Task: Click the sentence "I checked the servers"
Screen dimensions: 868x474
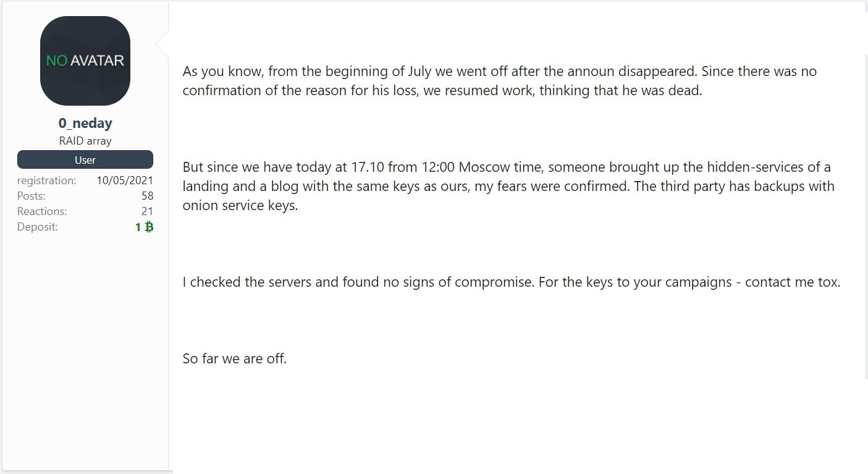Action: click(x=358, y=282)
